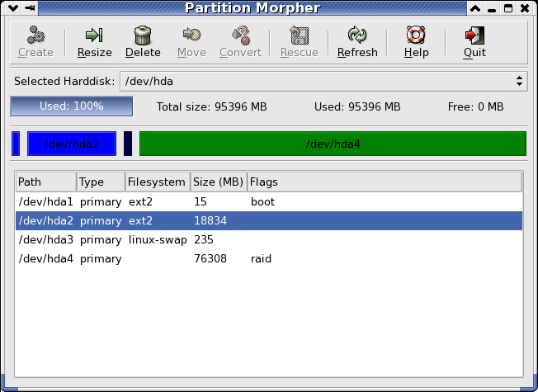The image size is (538, 392).
Task: Click the Convert filesystem icon
Action: 240,35
